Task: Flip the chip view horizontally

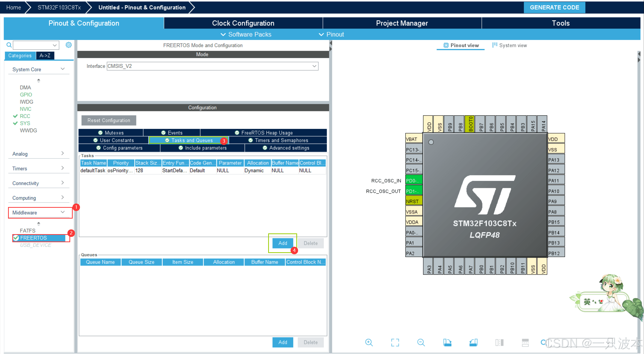Action: tap(499, 342)
